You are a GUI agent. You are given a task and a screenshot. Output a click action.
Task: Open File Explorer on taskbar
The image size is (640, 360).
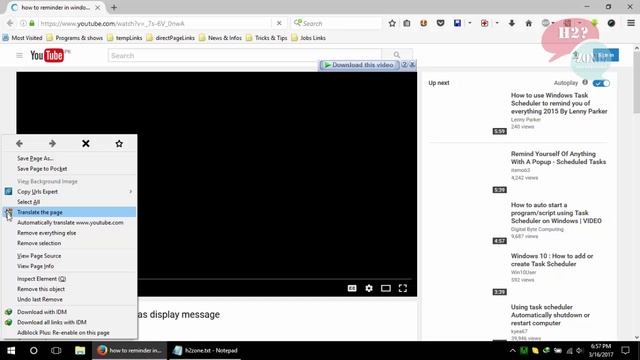[x=80, y=351]
